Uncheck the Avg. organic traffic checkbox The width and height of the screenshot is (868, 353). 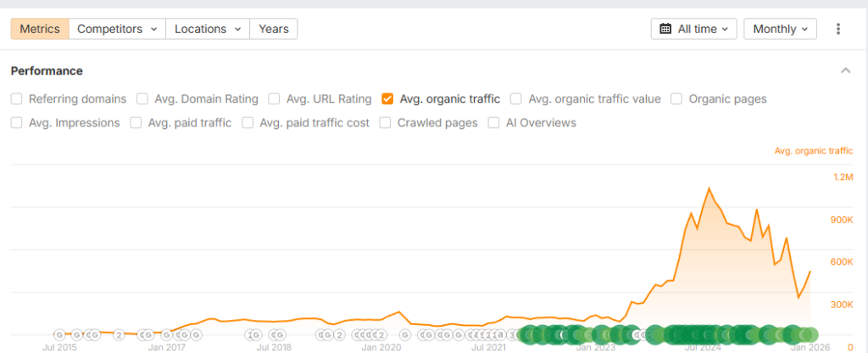point(387,98)
